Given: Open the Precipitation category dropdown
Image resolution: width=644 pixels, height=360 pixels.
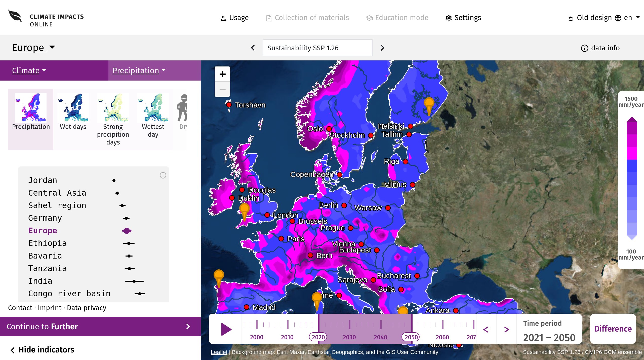Looking at the screenshot, I should 139,70.
